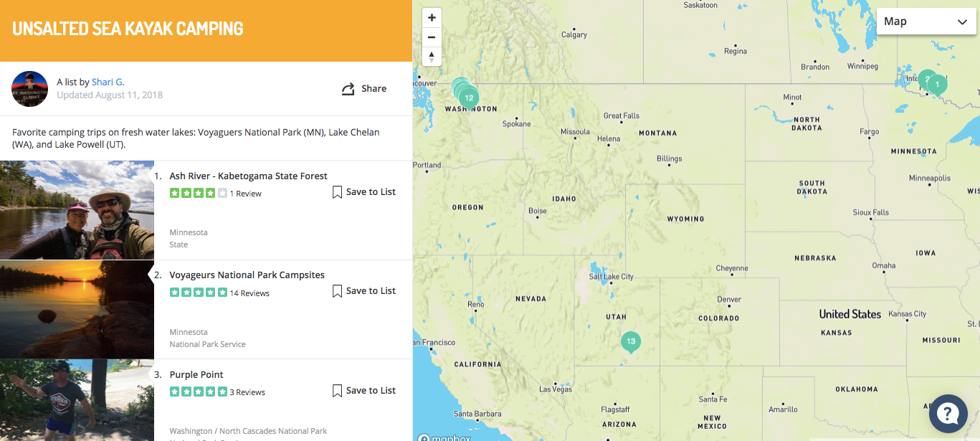
Task: Click Spokane map label
Action: tap(516, 124)
